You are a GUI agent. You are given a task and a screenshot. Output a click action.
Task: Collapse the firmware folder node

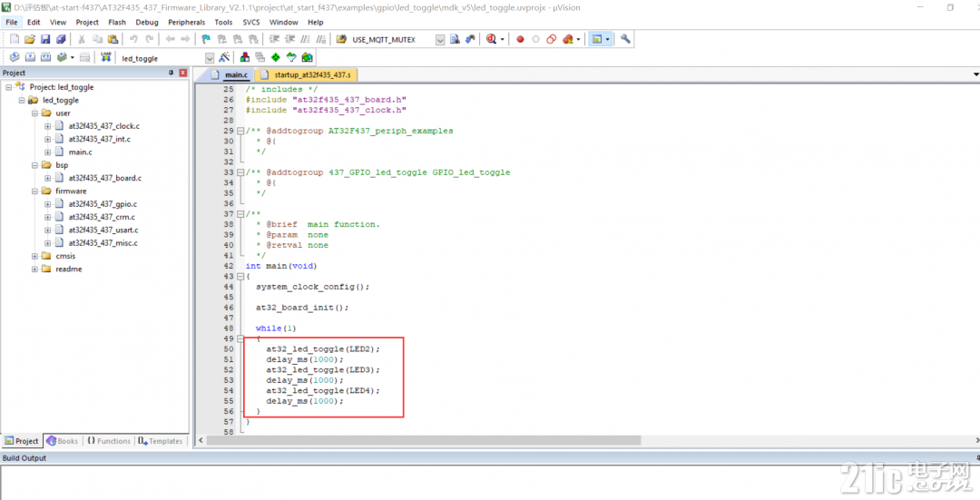[x=35, y=191]
